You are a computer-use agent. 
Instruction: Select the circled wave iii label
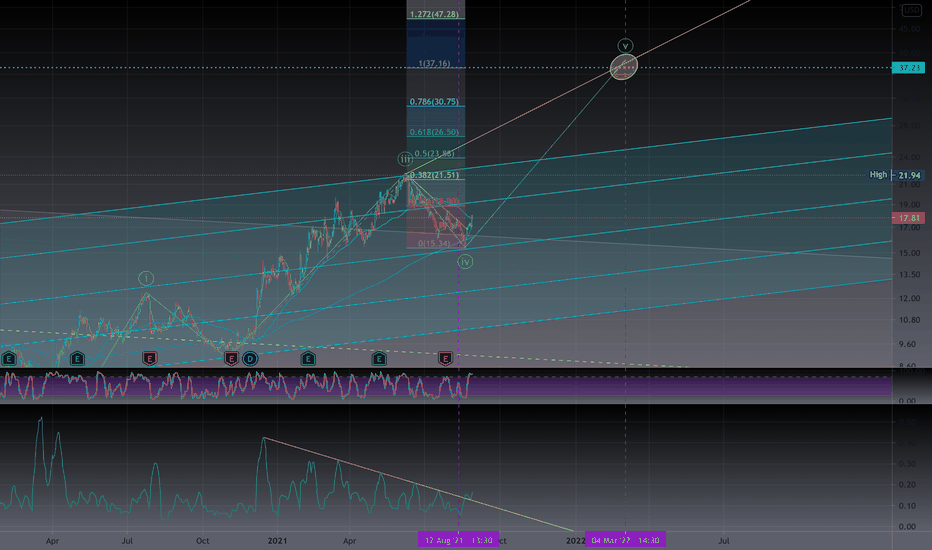(405, 159)
